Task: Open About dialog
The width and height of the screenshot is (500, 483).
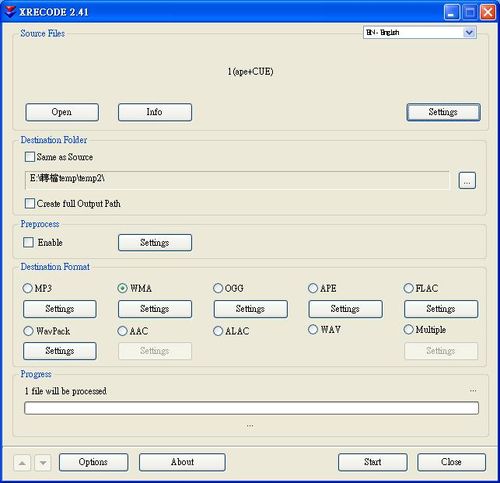Action: (x=182, y=462)
